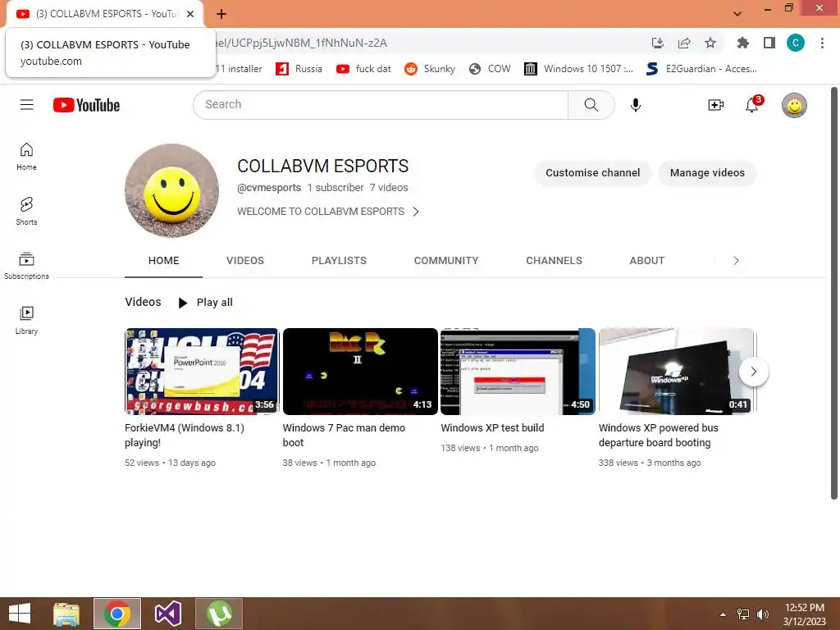Image resolution: width=840 pixels, height=630 pixels.
Task: Open the Create video icon
Action: click(x=715, y=105)
